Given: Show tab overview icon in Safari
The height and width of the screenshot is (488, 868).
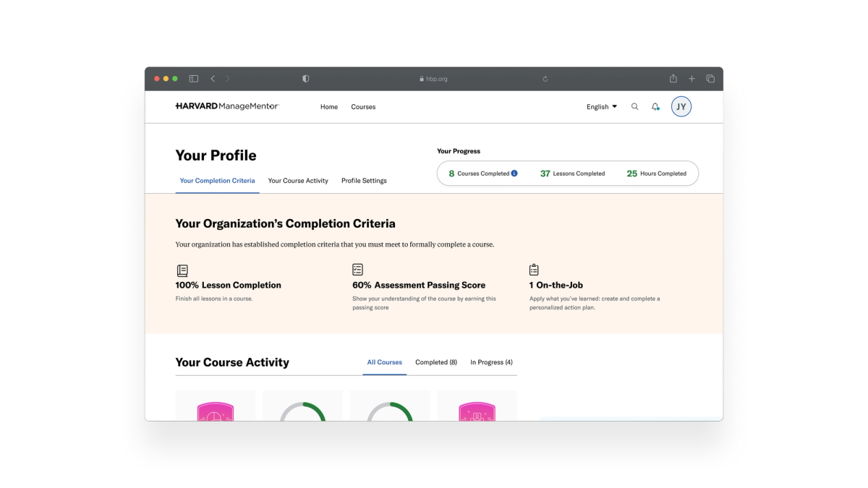Looking at the screenshot, I should (x=710, y=79).
